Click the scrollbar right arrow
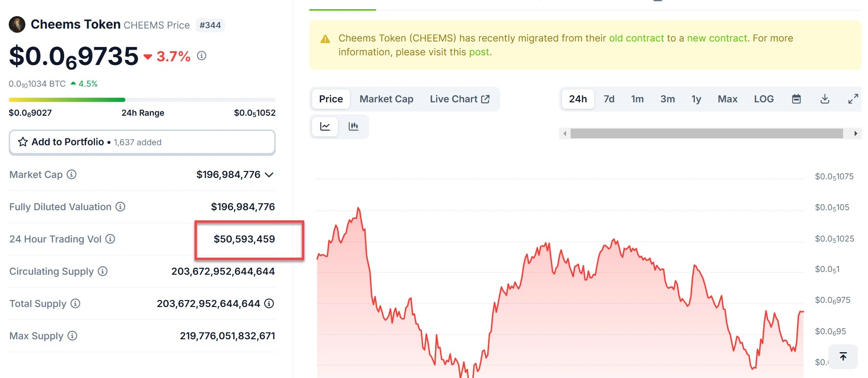 coord(856,134)
